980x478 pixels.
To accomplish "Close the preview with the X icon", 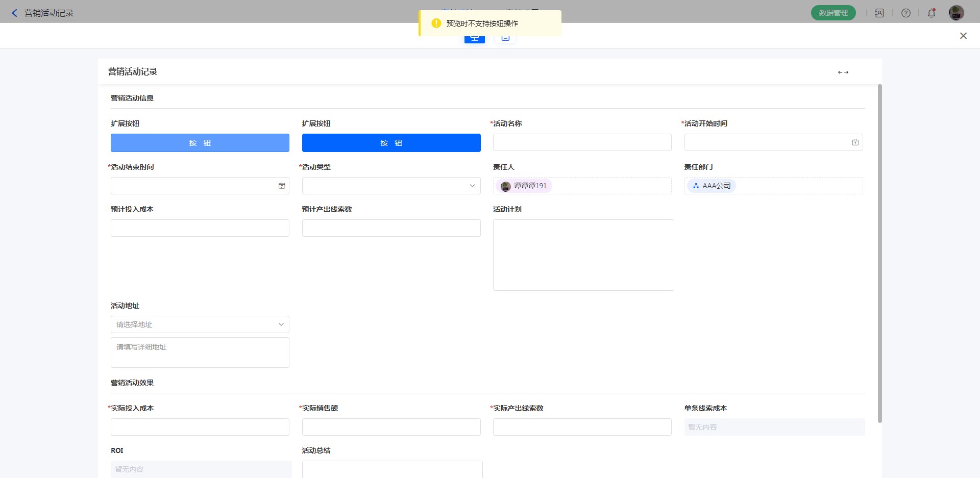I will point(963,36).
